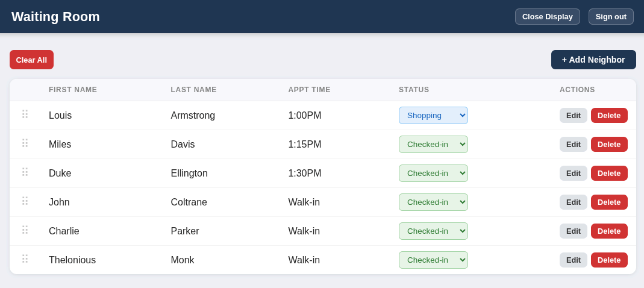Click the drag handle for John Coltrane
Screen dimensions: 644x288
pyautogui.click(x=25, y=201)
